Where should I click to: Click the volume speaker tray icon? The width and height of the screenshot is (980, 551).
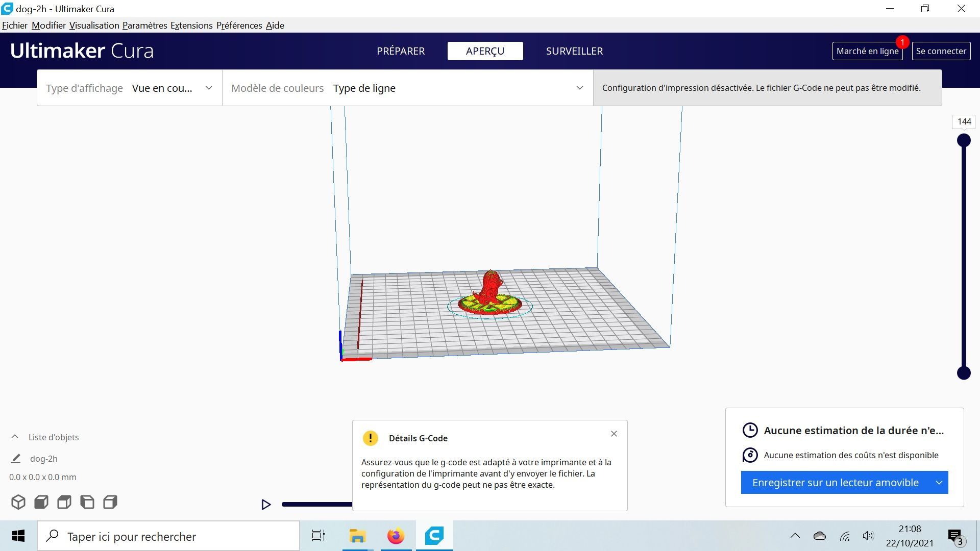click(868, 536)
